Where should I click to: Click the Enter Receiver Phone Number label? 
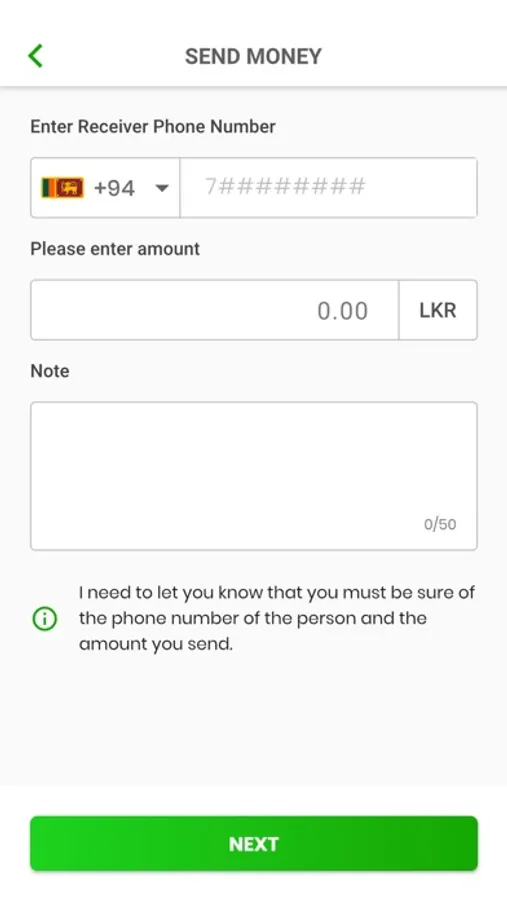[153, 126]
